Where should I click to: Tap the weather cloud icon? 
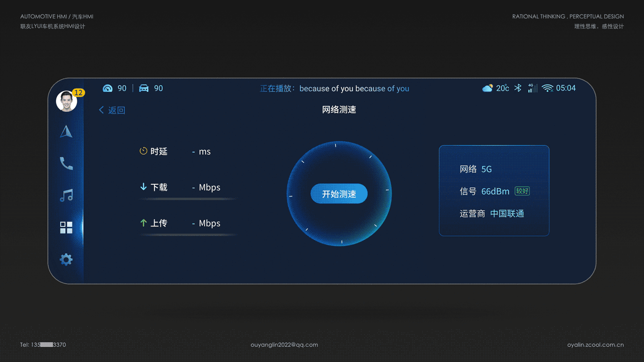[487, 88]
